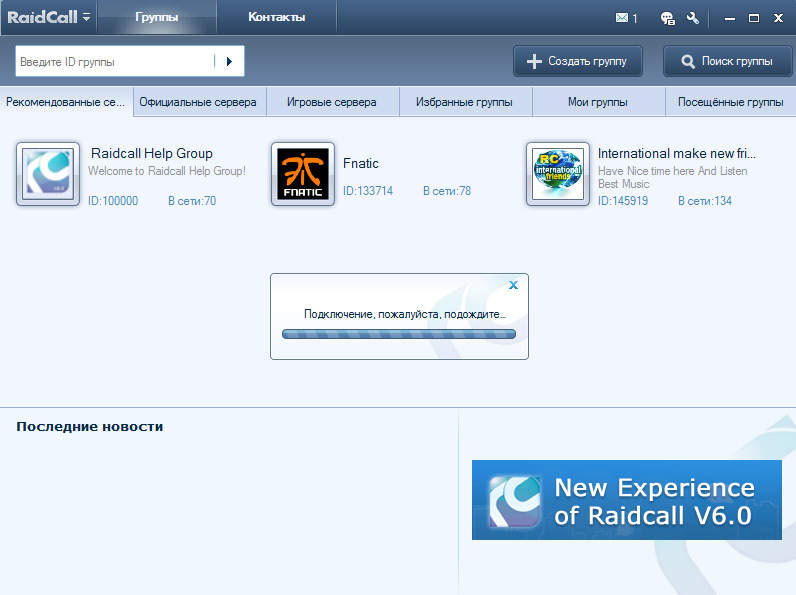Click the connection progress bar

pos(399,334)
